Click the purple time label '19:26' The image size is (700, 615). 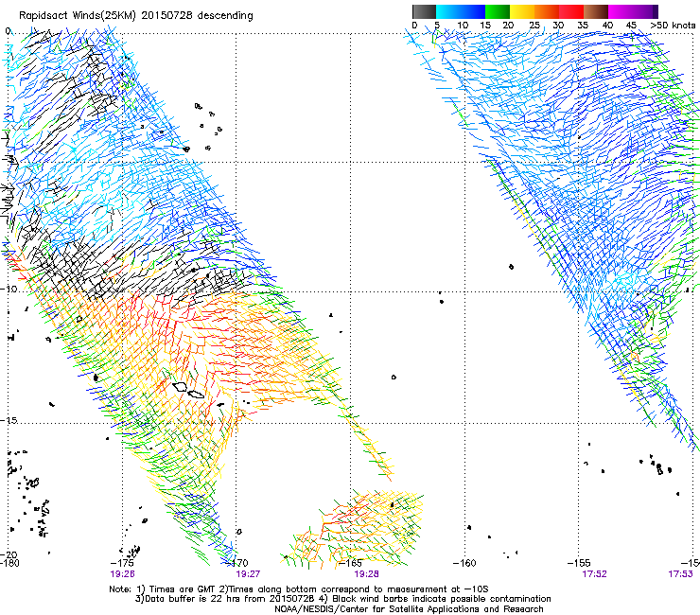(x=122, y=574)
